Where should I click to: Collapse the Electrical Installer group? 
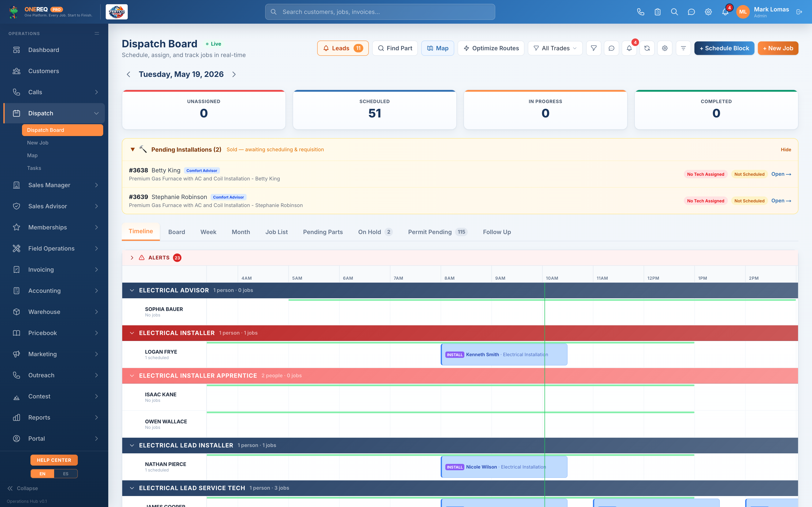132,333
